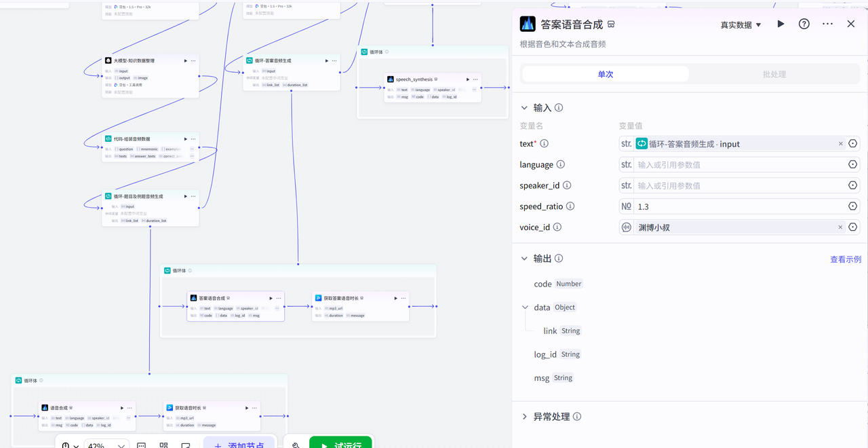Switch to the 单次 tab
868x448 pixels.
pyautogui.click(x=605, y=74)
